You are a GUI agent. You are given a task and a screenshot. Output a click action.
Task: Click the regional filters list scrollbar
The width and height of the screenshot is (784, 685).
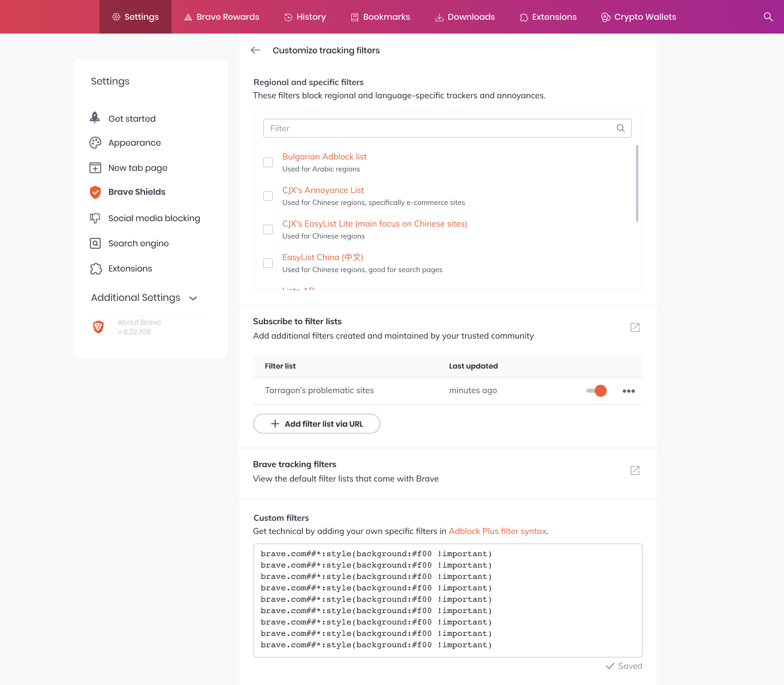tap(637, 183)
